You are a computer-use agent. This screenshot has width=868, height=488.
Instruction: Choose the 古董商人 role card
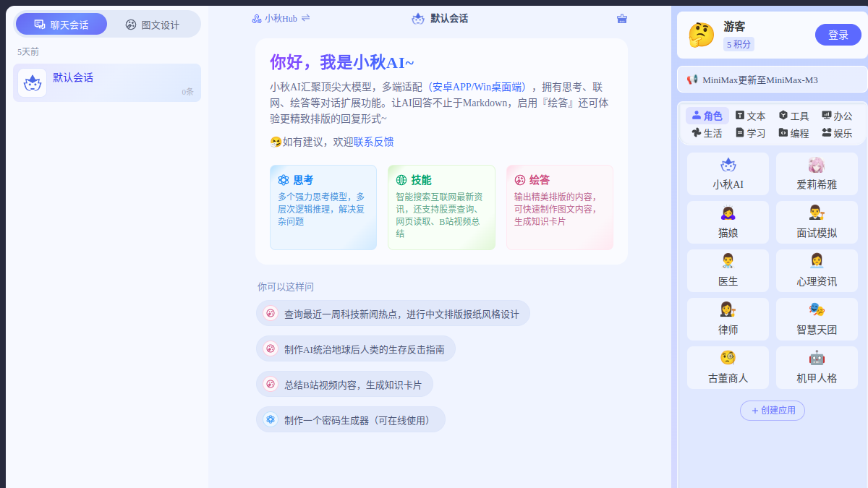[x=728, y=367]
